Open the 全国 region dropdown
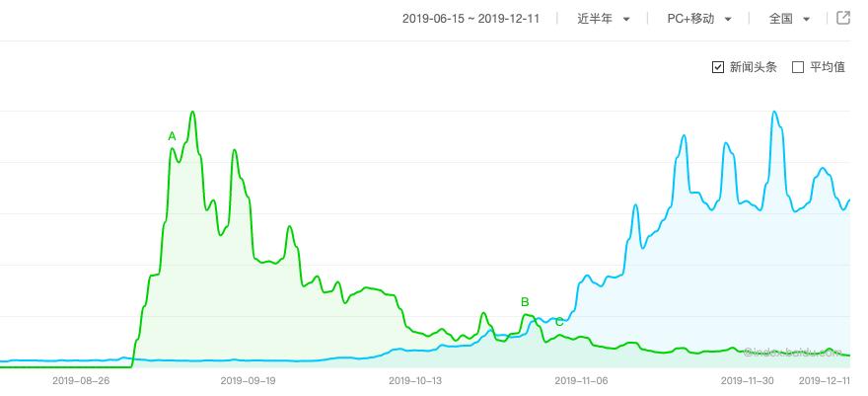Screen dimensions: 868x396 tap(789, 19)
